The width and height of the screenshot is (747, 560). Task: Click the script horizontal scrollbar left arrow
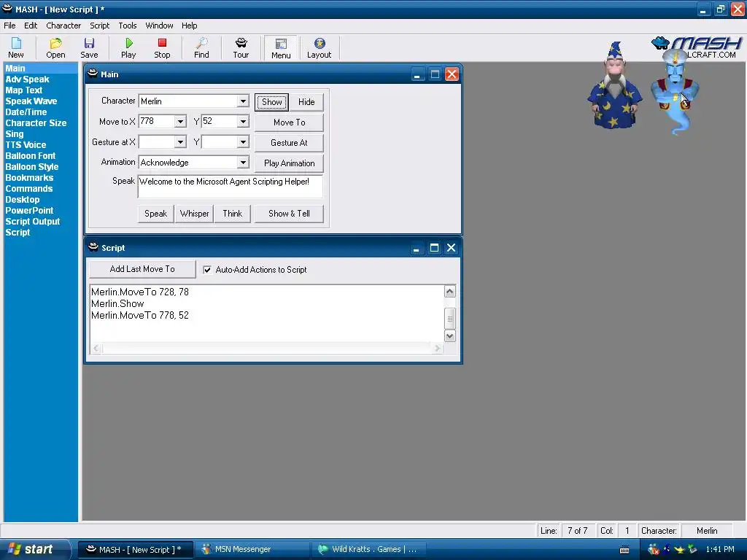coord(96,349)
